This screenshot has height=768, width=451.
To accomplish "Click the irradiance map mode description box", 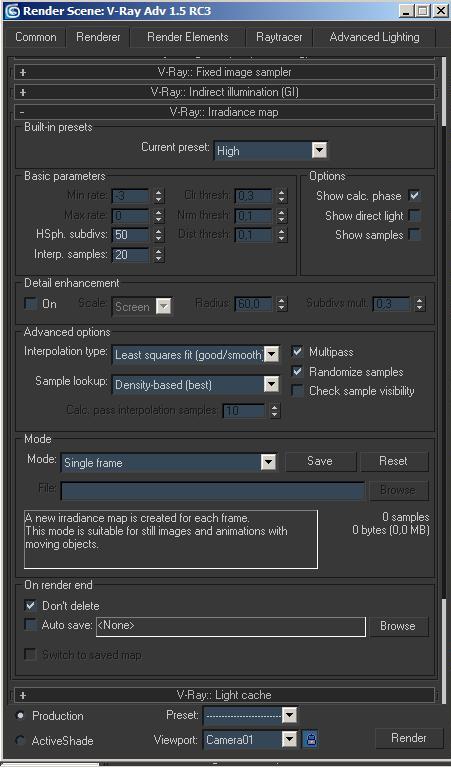I will point(171,539).
